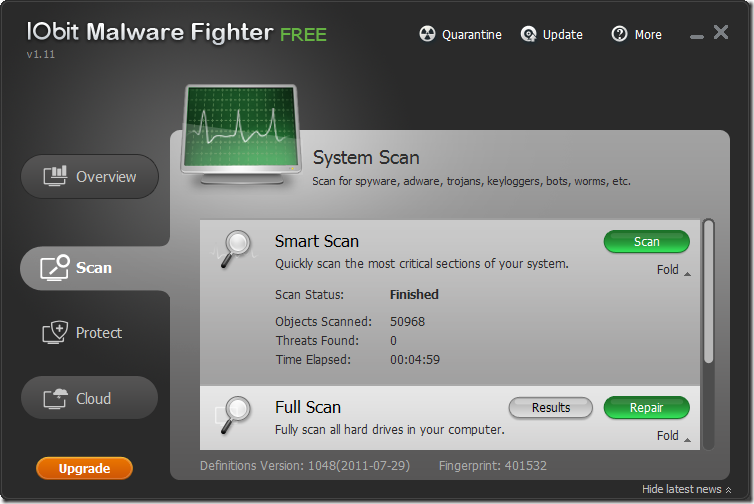The width and height of the screenshot is (754, 504).
Task: Click the scan list vertical scrollbar
Action: 709,290
